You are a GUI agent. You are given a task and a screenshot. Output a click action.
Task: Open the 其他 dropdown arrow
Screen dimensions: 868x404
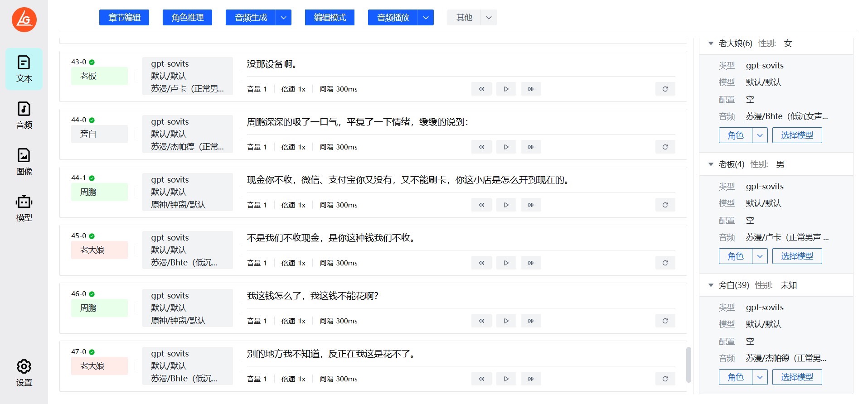coord(489,18)
